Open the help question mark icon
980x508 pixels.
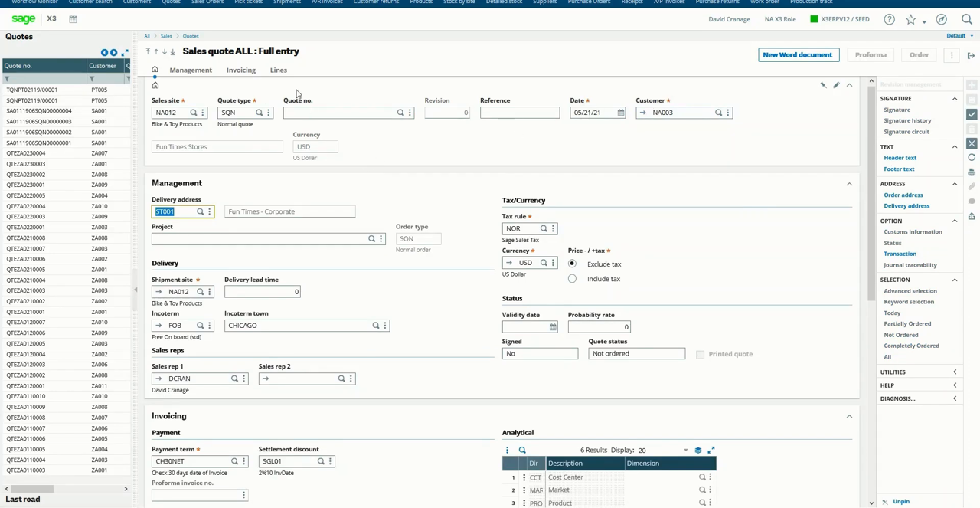click(889, 19)
